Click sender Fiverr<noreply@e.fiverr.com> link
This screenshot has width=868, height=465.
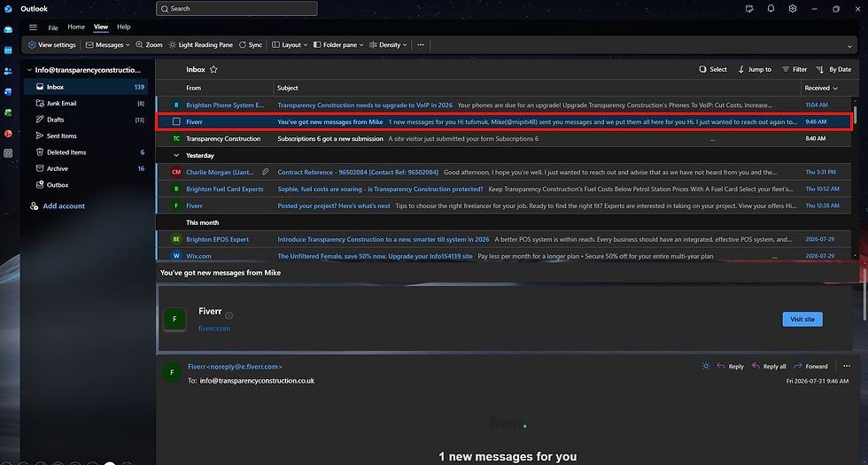tap(235, 367)
